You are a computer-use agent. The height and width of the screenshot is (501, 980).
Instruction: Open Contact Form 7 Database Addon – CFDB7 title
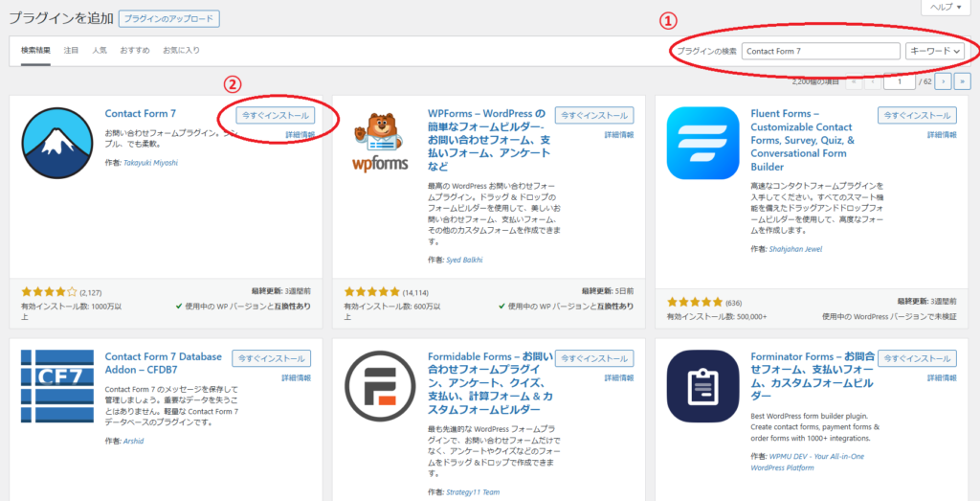coord(163,363)
